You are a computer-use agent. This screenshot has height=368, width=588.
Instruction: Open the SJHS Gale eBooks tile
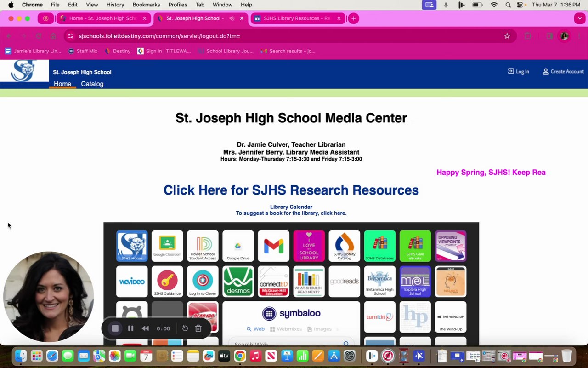(x=415, y=246)
